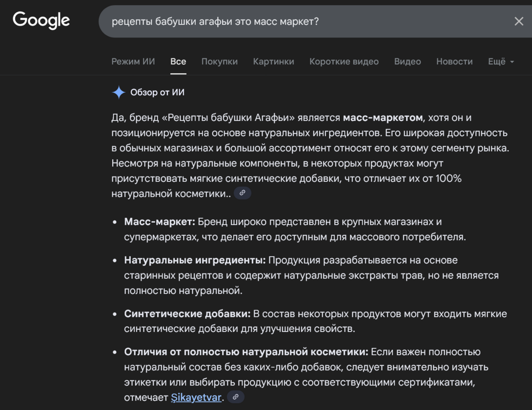Click inside the search query field
Image resolution: width=532 pixels, height=410 pixels.
tap(244, 21)
